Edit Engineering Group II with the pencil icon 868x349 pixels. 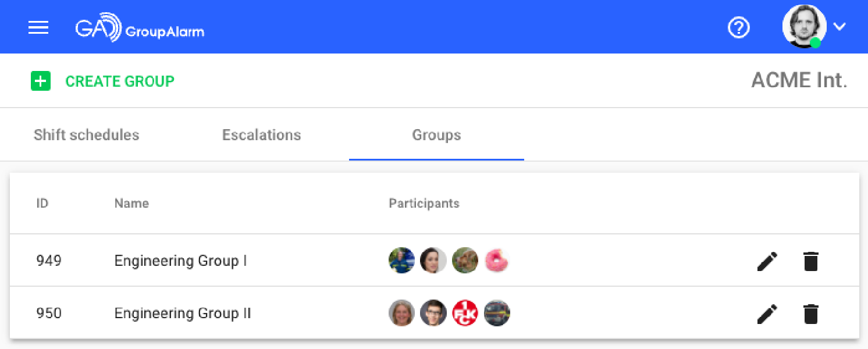(767, 313)
